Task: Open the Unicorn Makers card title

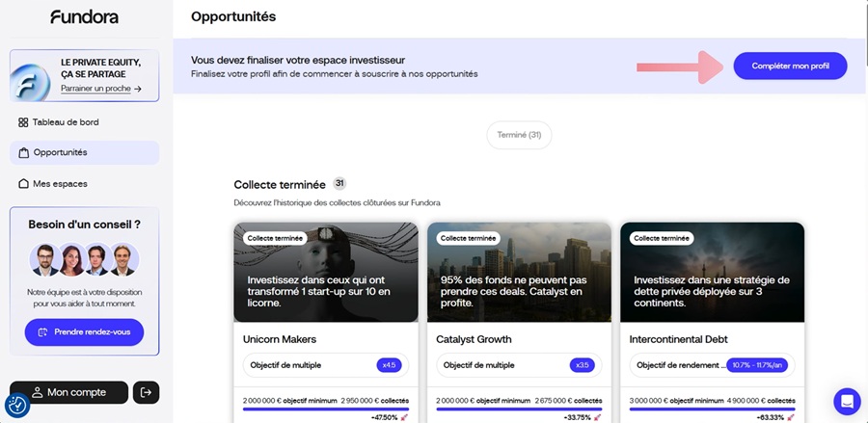Action: pyautogui.click(x=280, y=339)
